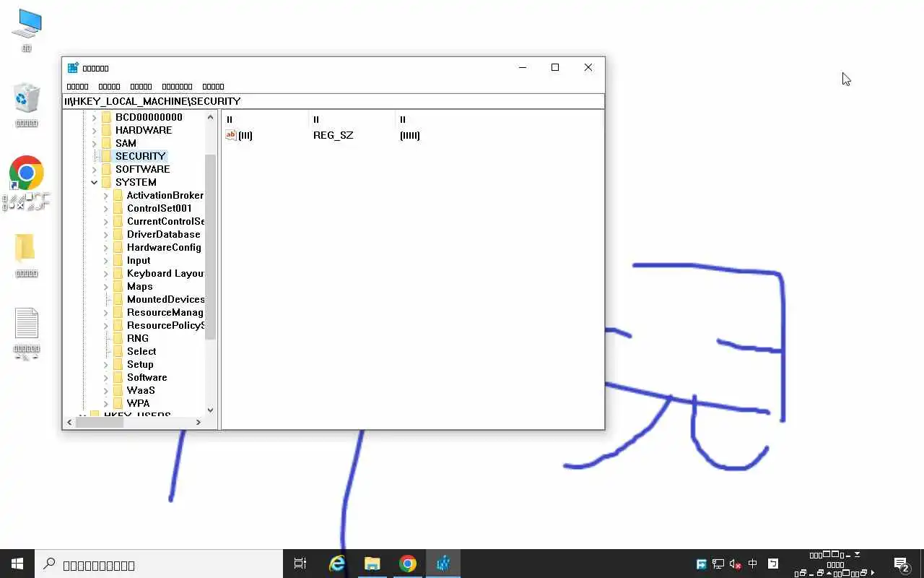
Task: Expand the Keyboard Layout subkey
Action: [x=105, y=273]
